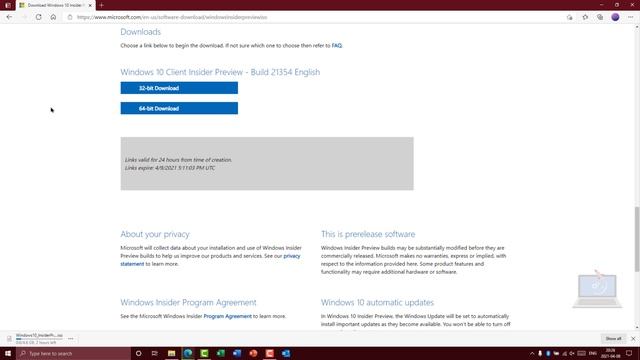
Task: Click the page vertical scrollbar thumb
Action: [636, 239]
